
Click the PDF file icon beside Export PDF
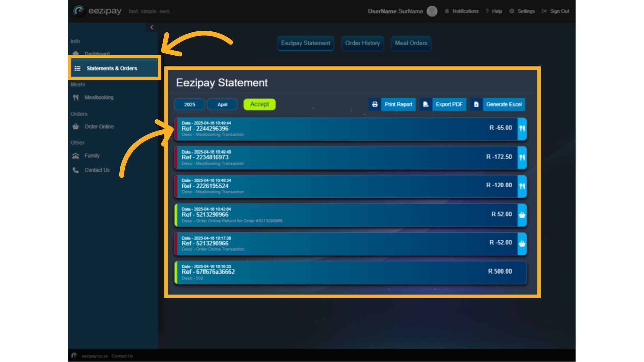(x=426, y=105)
